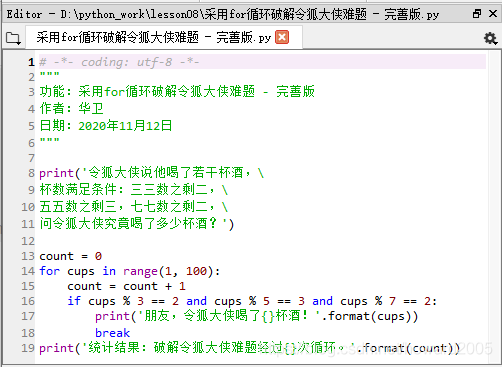Click the 作者: 华卫 line
Image resolution: width=502 pixels, height=367 pixels.
(x=72, y=109)
